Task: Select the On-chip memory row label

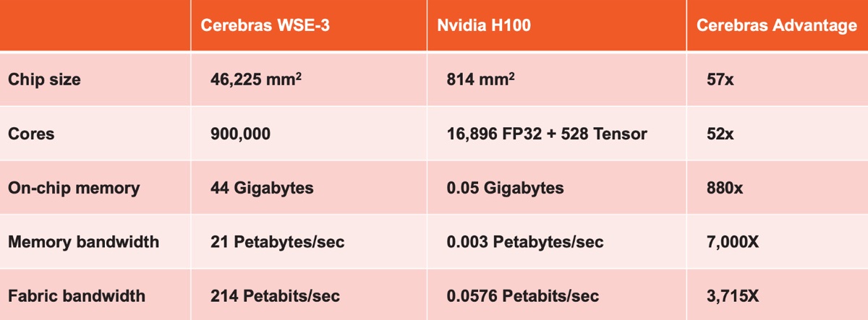Action: pyautogui.click(x=74, y=188)
